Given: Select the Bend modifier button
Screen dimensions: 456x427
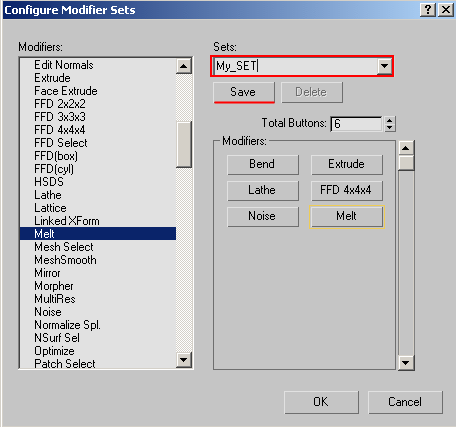Looking at the screenshot, I should coord(263,164).
